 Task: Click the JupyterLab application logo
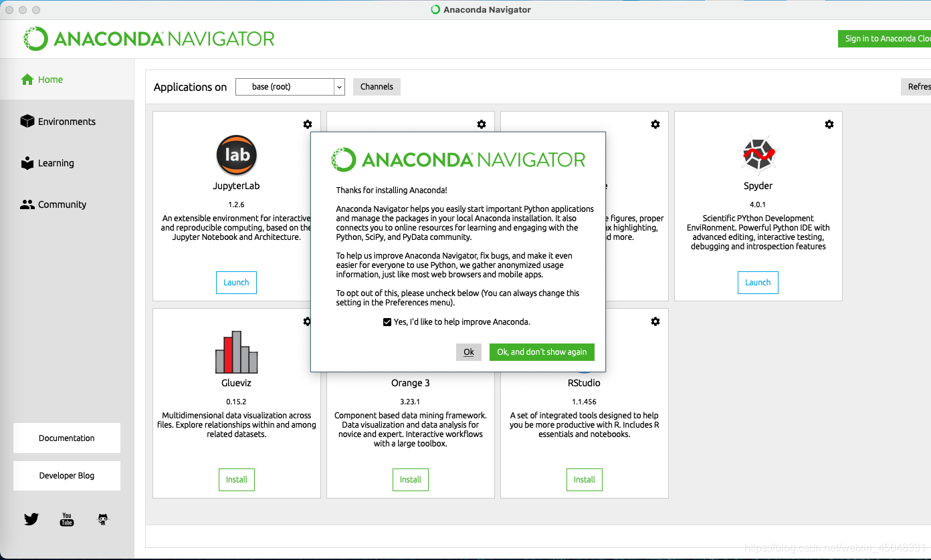tap(237, 155)
